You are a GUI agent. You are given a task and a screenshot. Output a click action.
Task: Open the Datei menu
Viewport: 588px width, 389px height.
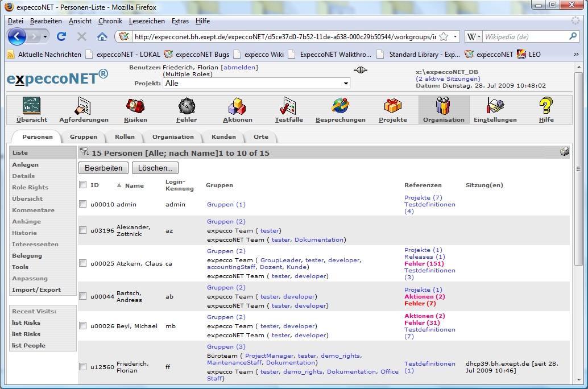(x=15, y=21)
